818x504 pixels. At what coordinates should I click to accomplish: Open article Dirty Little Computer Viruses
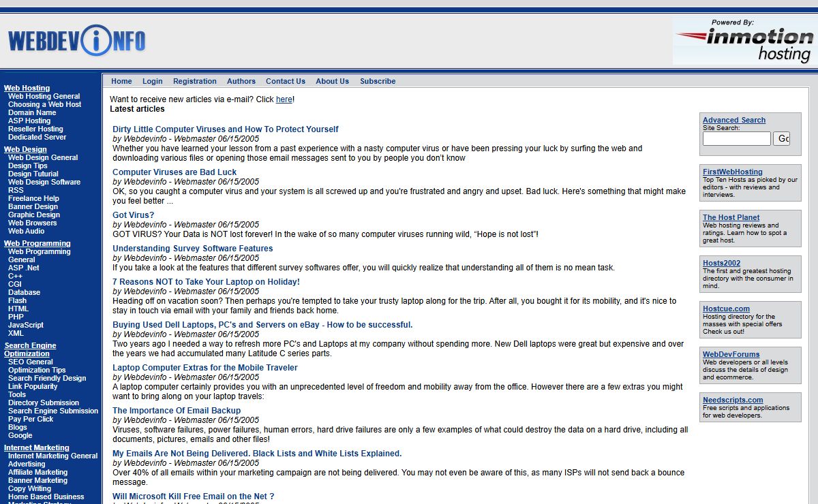coord(226,129)
